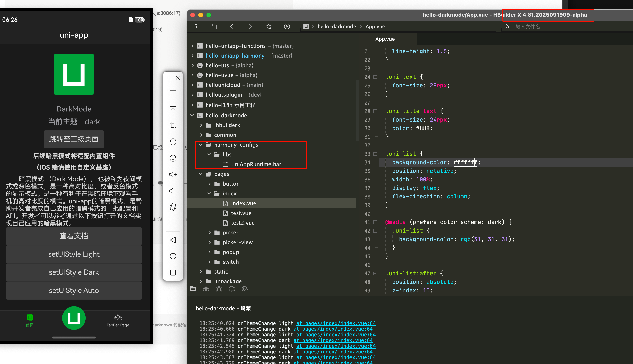Select the App.vue editor tab
The image size is (633, 364).
[x=385, y=39]
